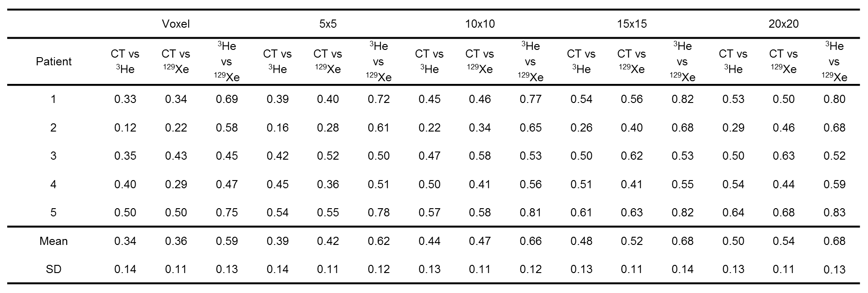Click Patient 2's Voxel CT vs 3He value 0.12

pyautogui.click(x=125, y=127)
